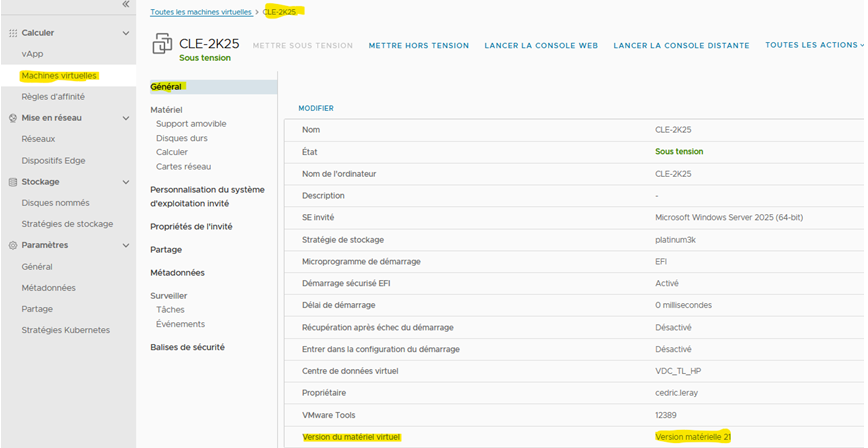Click the Activé secure boot value
This screenshot has height=448, width=868.
click(666, 284)
